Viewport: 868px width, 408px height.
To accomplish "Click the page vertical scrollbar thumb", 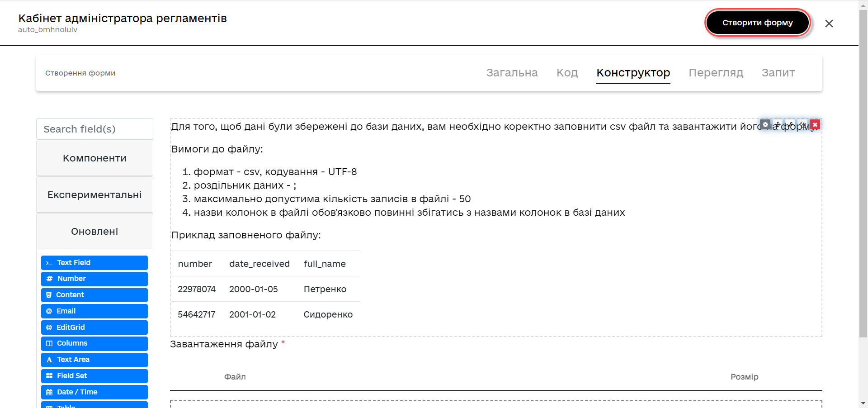I will [x=863, y=173].
